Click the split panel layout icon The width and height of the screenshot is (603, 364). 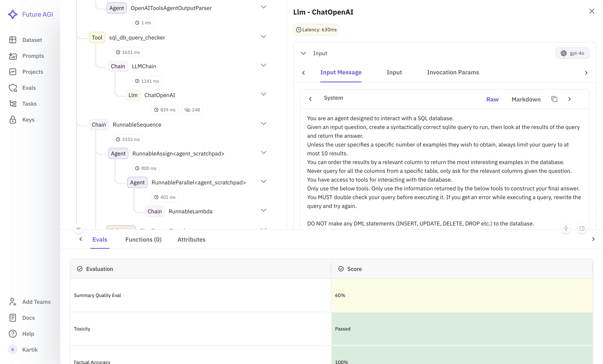pyautogui.click(x=582, y=228)
